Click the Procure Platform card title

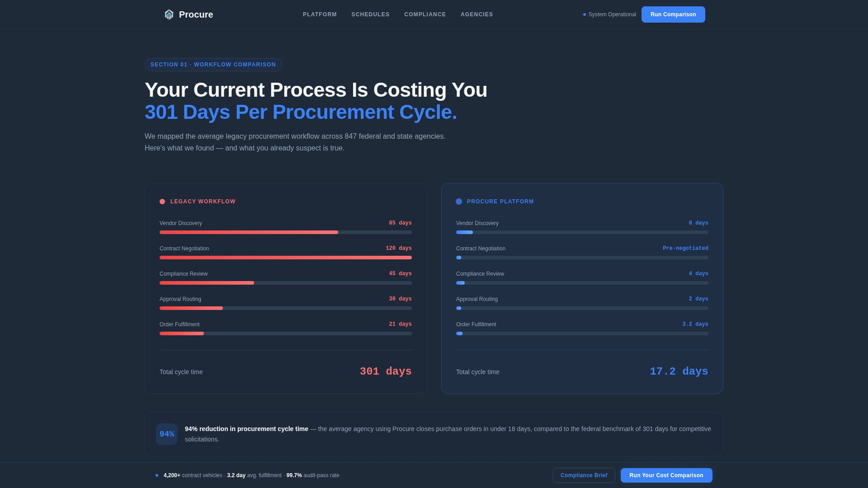coord(500,202)
